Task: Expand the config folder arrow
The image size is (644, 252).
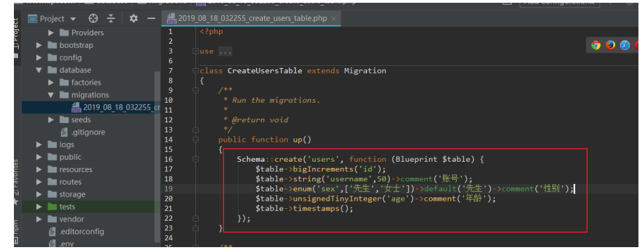Action: [x=39, y=58]
